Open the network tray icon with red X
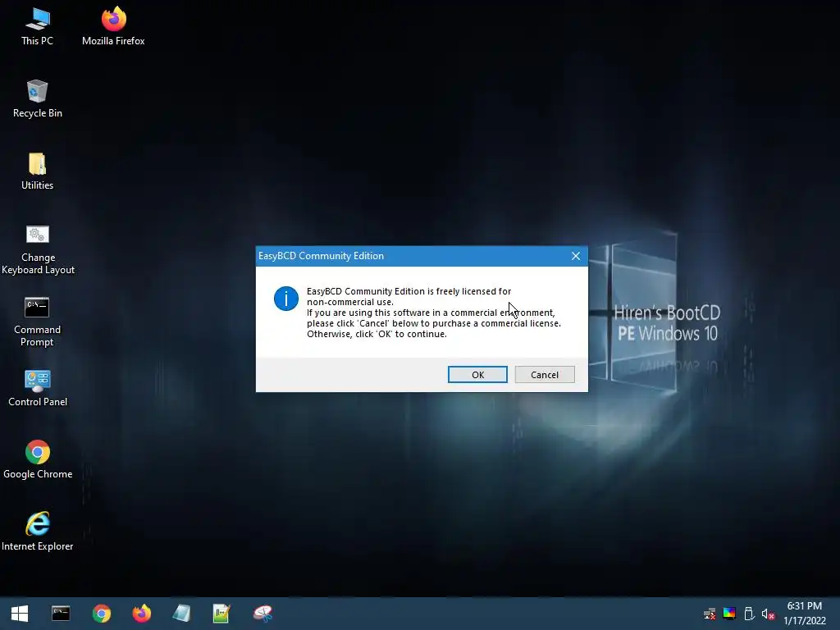 click(710, 614)
